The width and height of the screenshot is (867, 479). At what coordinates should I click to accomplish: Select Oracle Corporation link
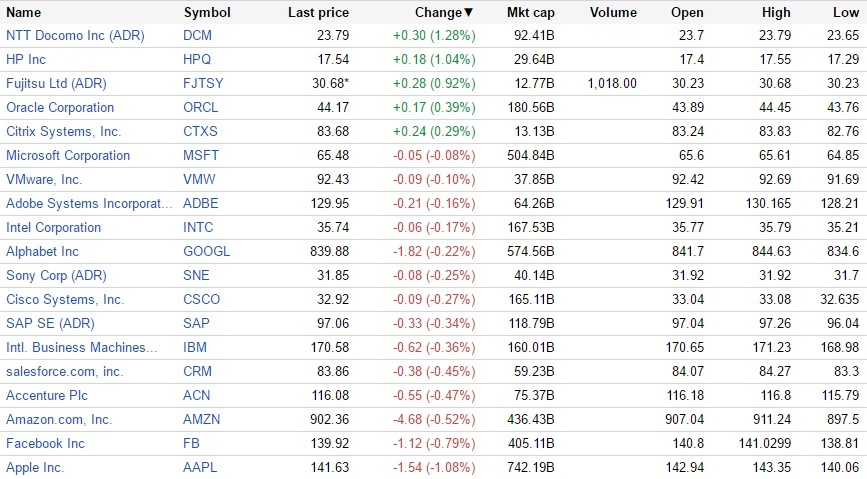pos(60,108)
